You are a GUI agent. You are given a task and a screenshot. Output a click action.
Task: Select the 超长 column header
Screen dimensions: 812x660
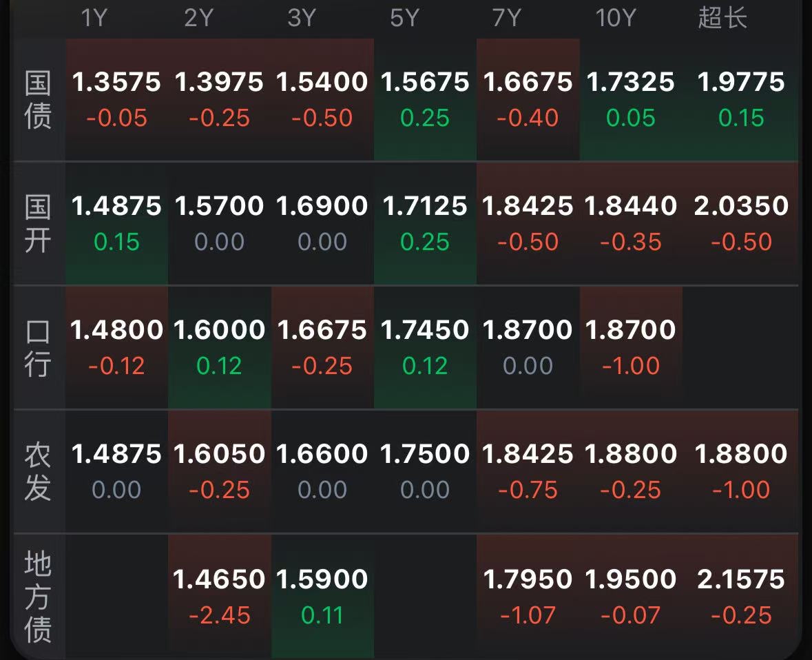[x=722, y=18]
